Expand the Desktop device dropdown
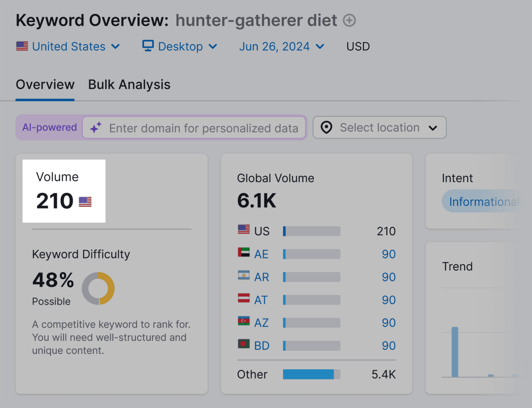This screenshot has width=532, height=408. pos(180,47)
